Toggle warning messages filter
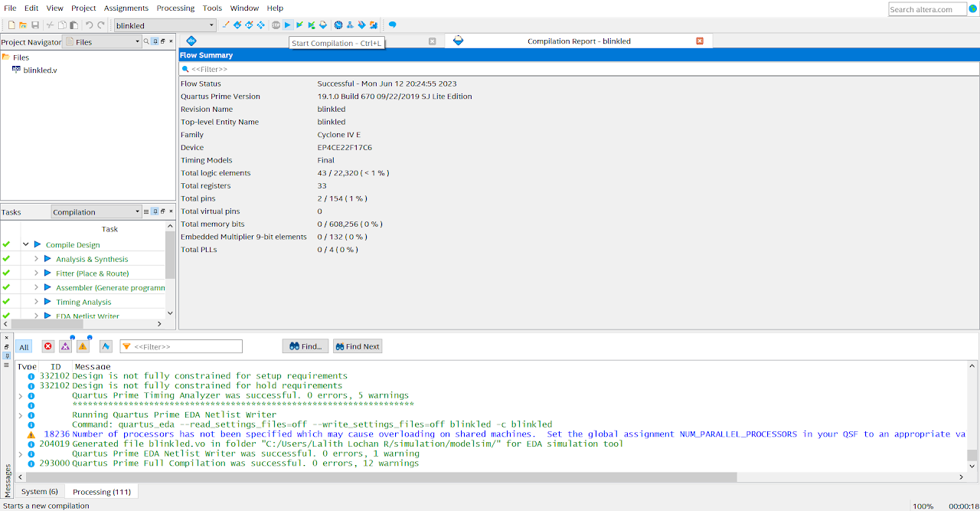Viewport: 980px width, 511px height. 83,347
